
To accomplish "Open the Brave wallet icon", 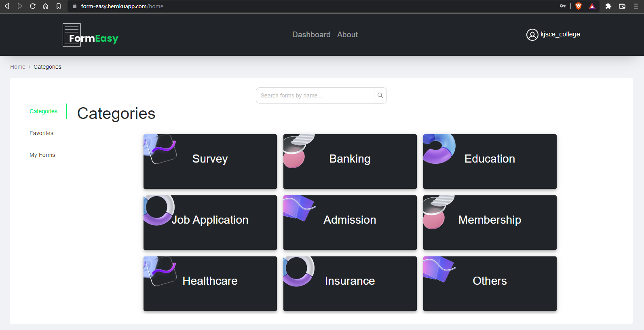I will click(x=622, y=6).
